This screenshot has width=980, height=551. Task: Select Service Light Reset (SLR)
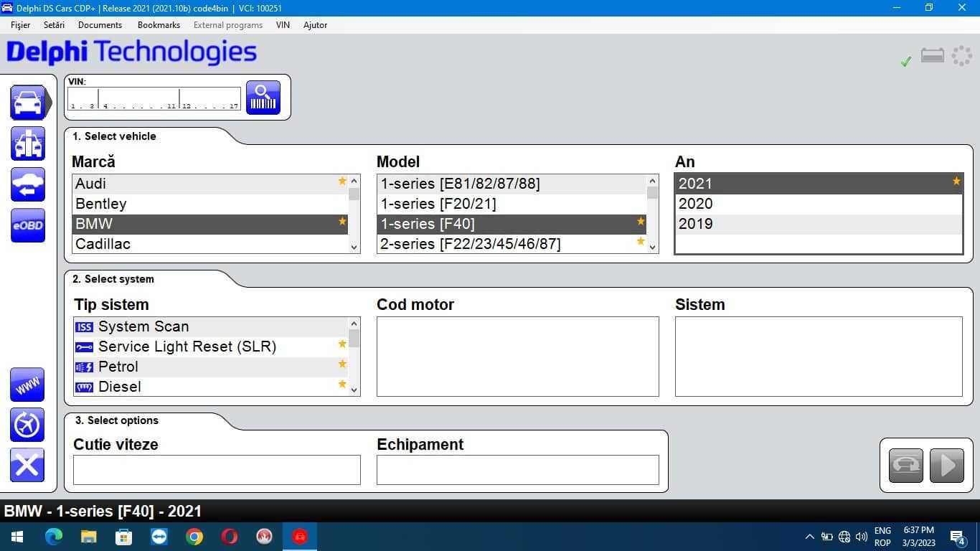click(x=210, y=347)
